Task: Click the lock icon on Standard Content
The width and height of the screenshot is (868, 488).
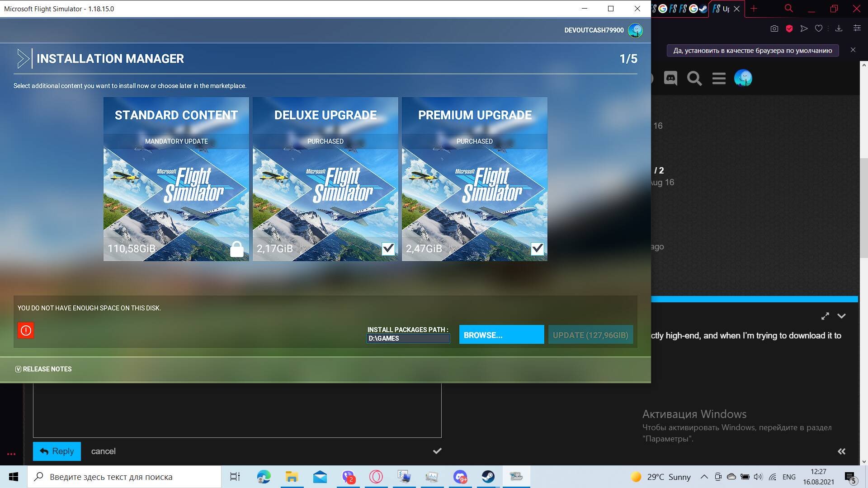Action: click(237, 249)
